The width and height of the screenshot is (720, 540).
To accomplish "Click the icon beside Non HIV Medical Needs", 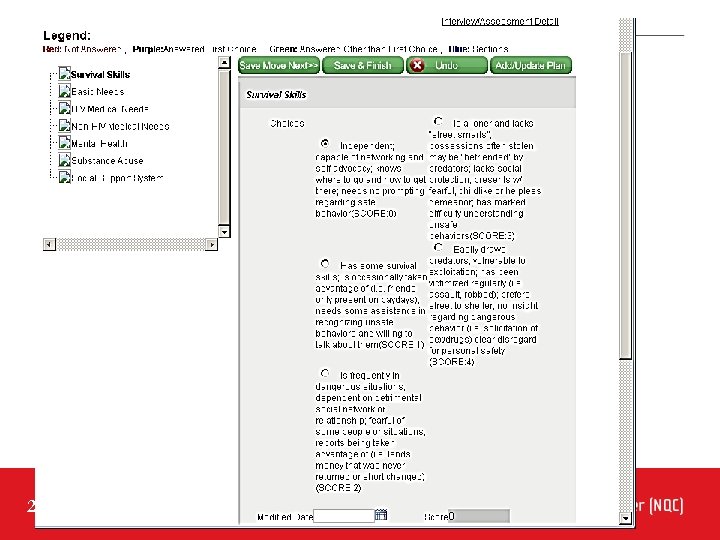I will (64, 125).
